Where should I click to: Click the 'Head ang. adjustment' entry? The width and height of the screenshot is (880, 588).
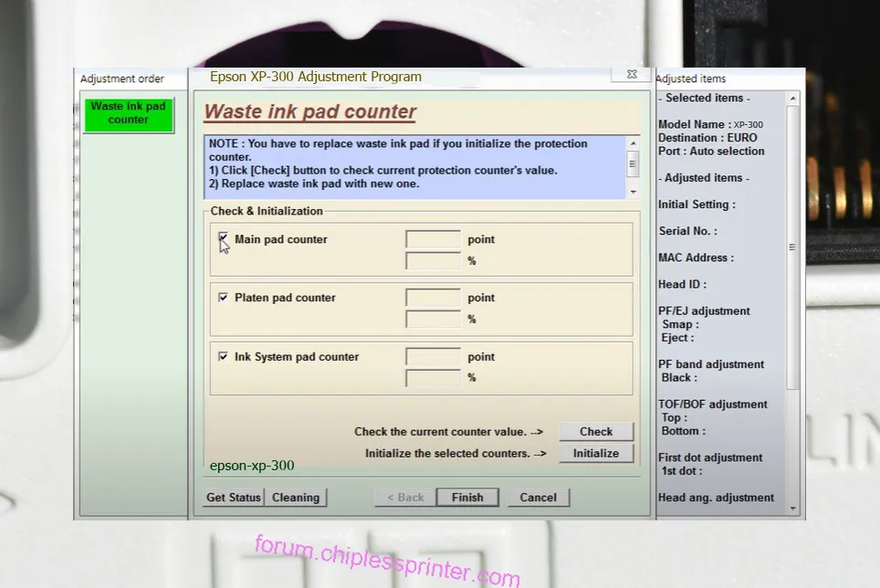click(x=716, y=498)
